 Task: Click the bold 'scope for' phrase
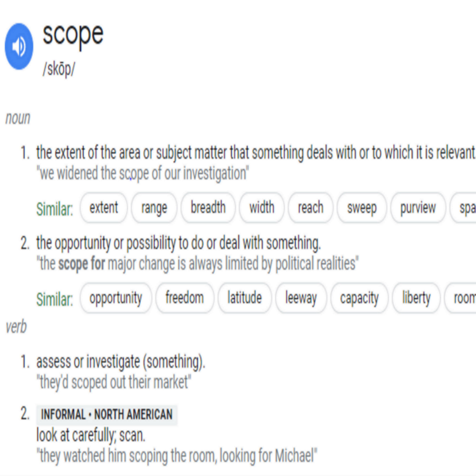[x=82, y=264]
